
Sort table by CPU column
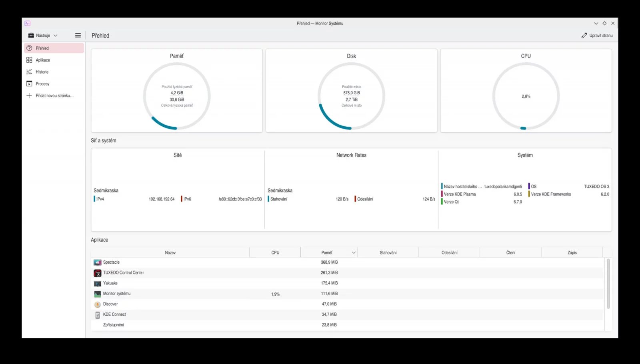coord(275,253)
